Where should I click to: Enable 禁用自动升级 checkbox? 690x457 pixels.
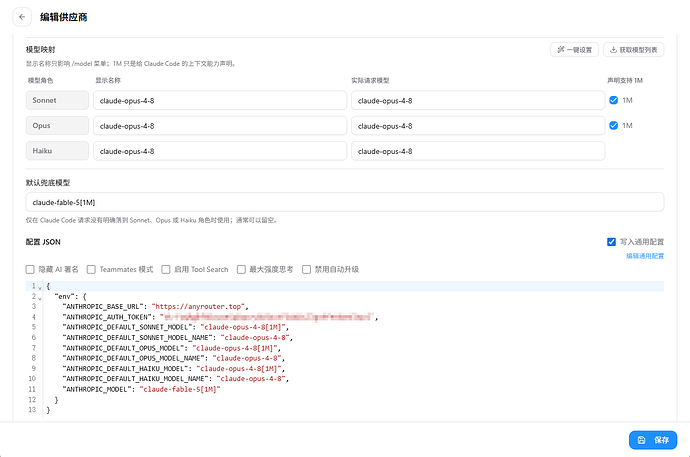click(x=306, y=269)
